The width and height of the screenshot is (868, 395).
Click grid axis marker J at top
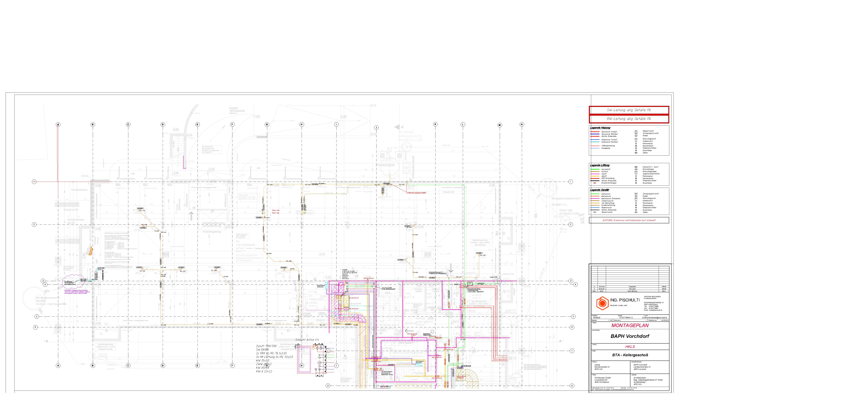pyautogui.click(x=376, y=128)
